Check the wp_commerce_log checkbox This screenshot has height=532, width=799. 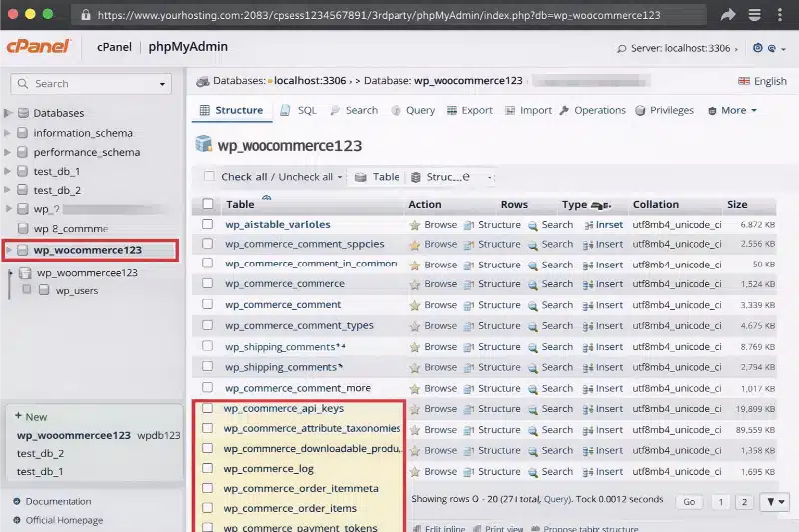[207, 468]
